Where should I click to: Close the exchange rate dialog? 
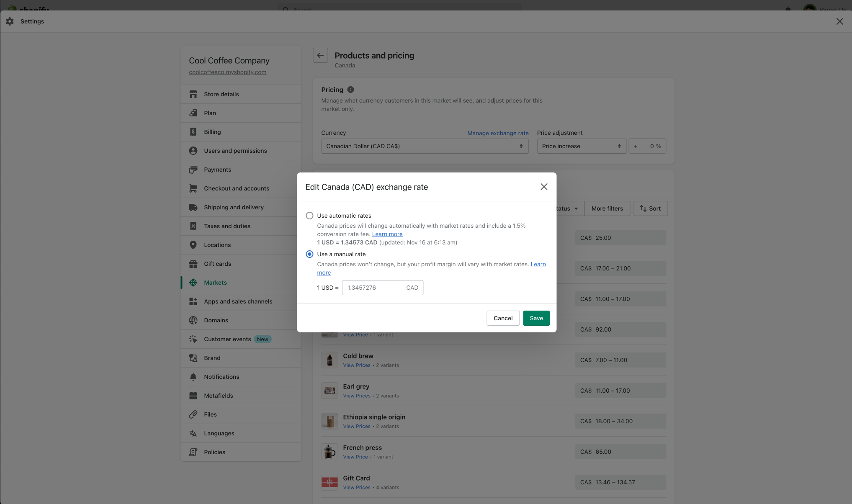pos(544,187)
